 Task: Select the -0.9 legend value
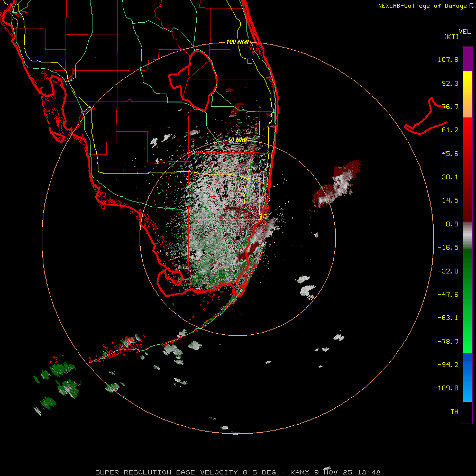[450, 224]
